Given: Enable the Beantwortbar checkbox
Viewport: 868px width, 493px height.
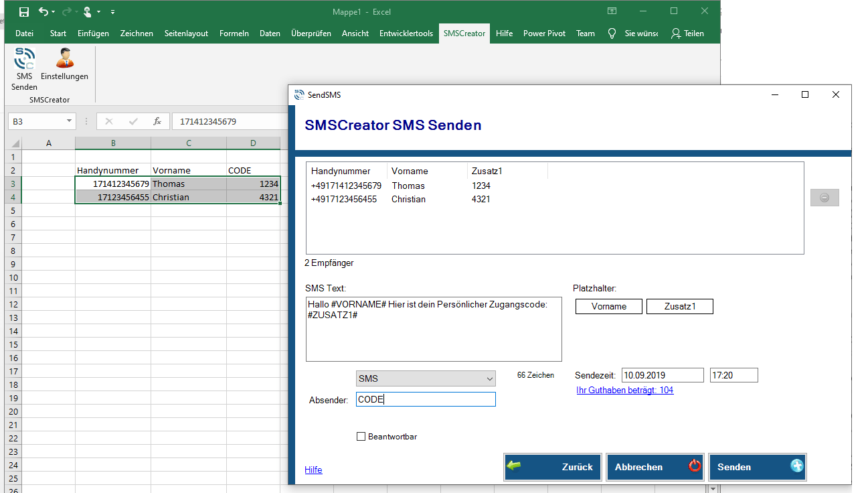Looking at the screenshot, I should (361, 435).
